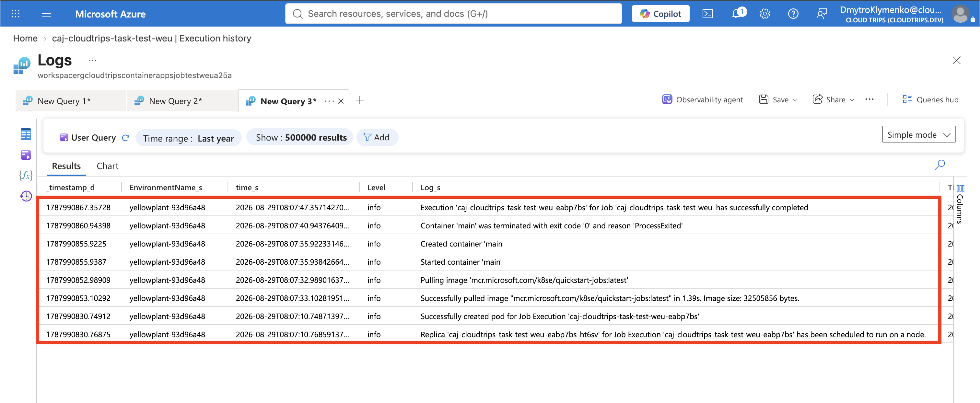This screenshot has height=403, width=980.
Task: Close the Logs blade
Action: (x=956, y=61)
